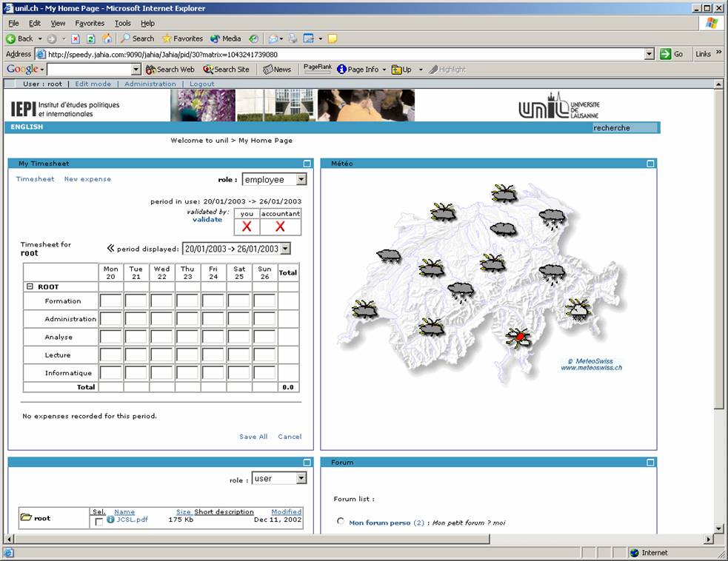This screenshot has width=728, height=561.
Task: Select the Mon forum perso radio button
Action: coord(341,522)
